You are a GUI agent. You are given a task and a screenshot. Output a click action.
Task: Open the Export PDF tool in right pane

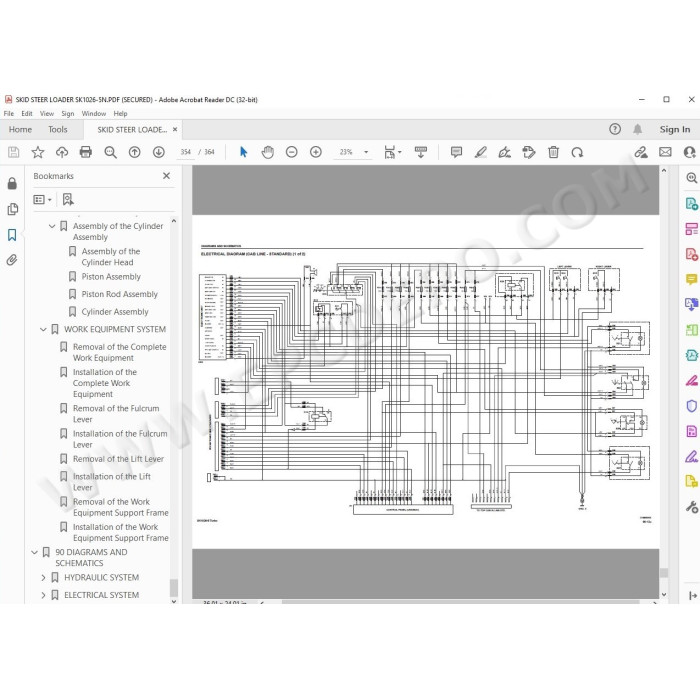pyautogui.click(x=692, y=204)
